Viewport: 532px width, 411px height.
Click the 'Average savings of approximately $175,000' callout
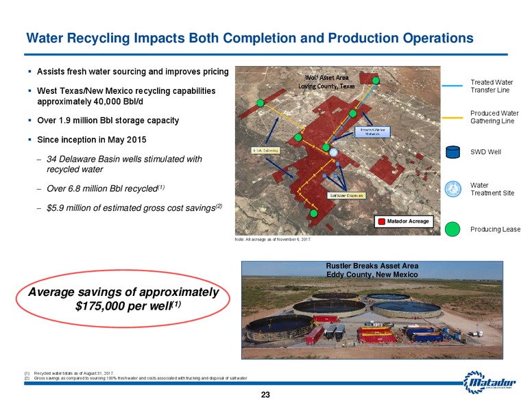click(x=123, y=299)
